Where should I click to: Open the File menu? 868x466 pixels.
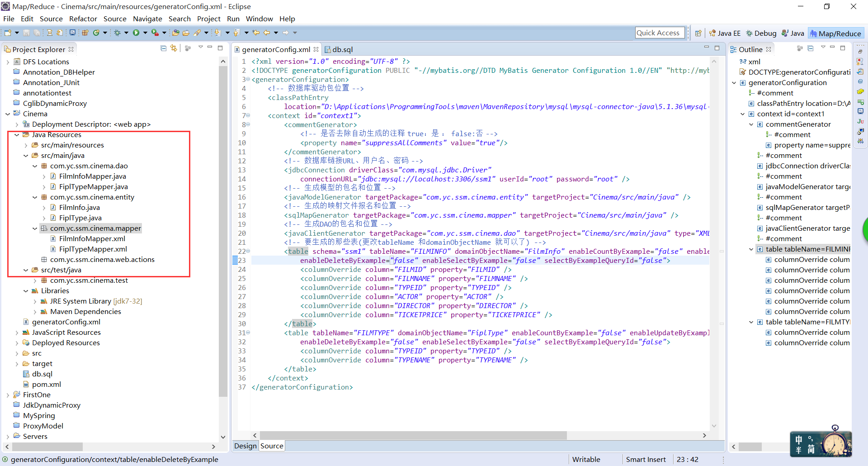tap(9, 19)
